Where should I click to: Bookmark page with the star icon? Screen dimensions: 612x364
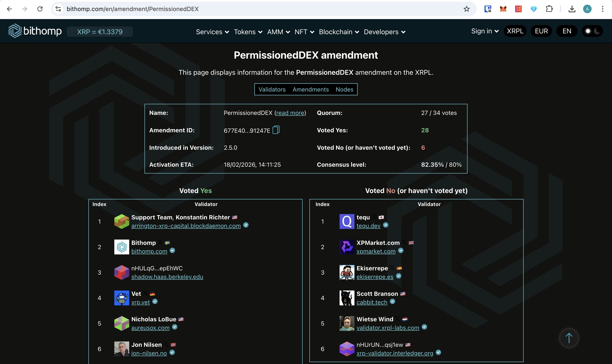[x=466, y=9]
